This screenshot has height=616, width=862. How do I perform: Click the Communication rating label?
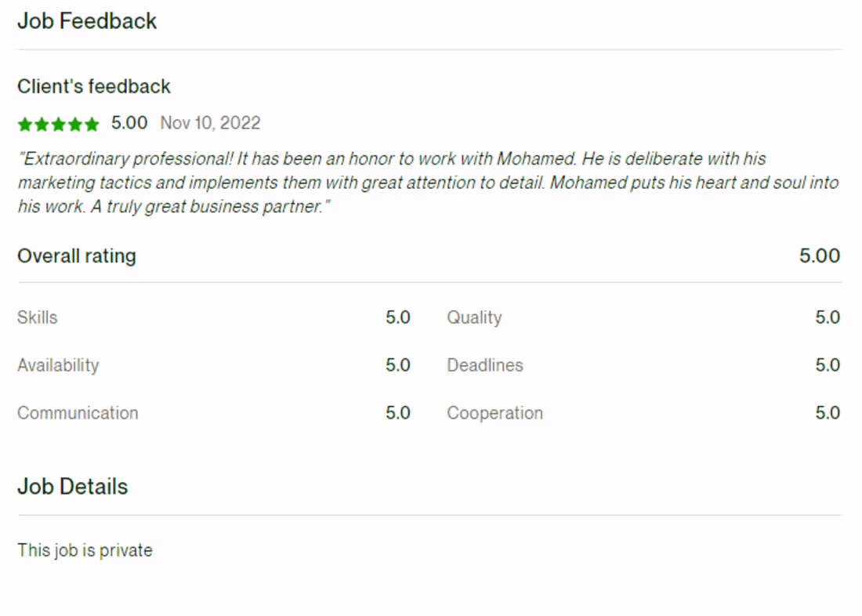coord(78,413)
